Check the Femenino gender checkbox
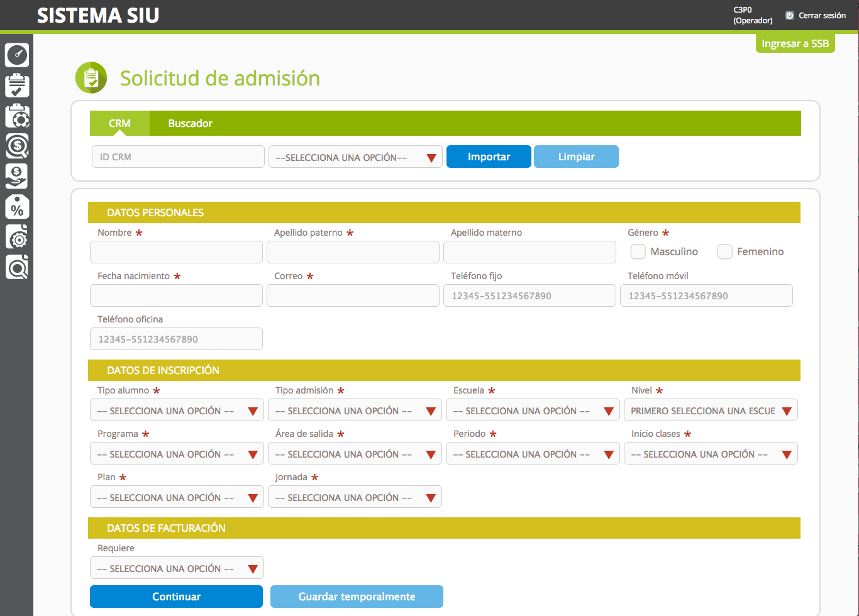Viewport: 859px width, 616px height. (x=725, y=251)
